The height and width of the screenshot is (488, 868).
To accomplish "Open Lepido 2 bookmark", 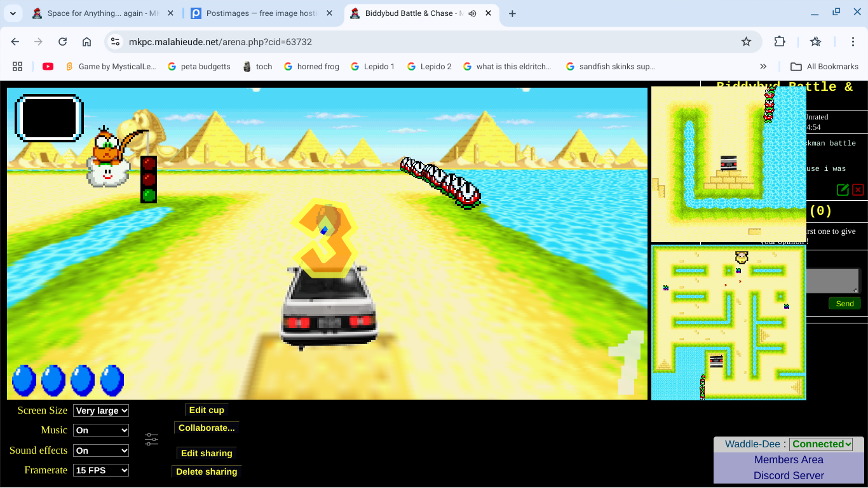I will pos(430,66).
